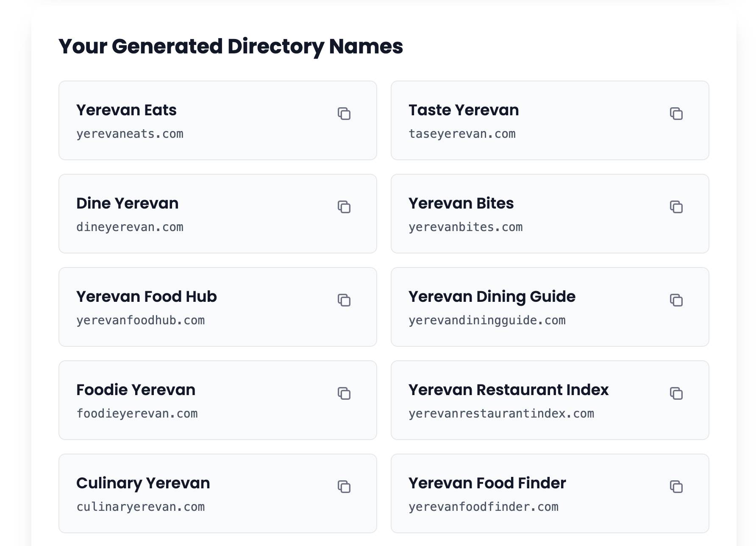Copy the Yerevan Food Hub domain name
Screen dimensions: 756x546
click(x=345, y=301)
